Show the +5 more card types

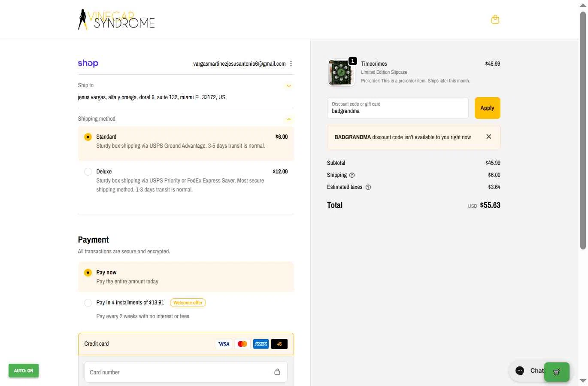[x=279, y=344]
